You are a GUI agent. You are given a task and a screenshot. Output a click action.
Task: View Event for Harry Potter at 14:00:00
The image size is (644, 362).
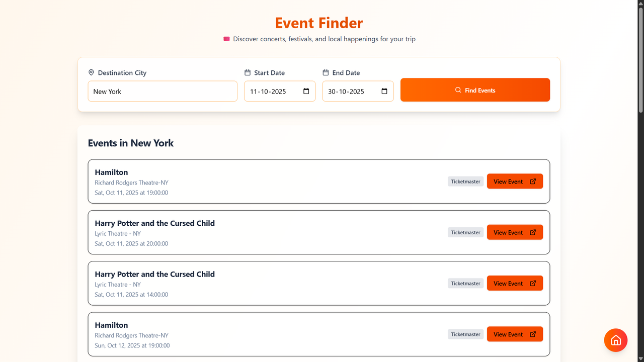click(x=515, y=283)
